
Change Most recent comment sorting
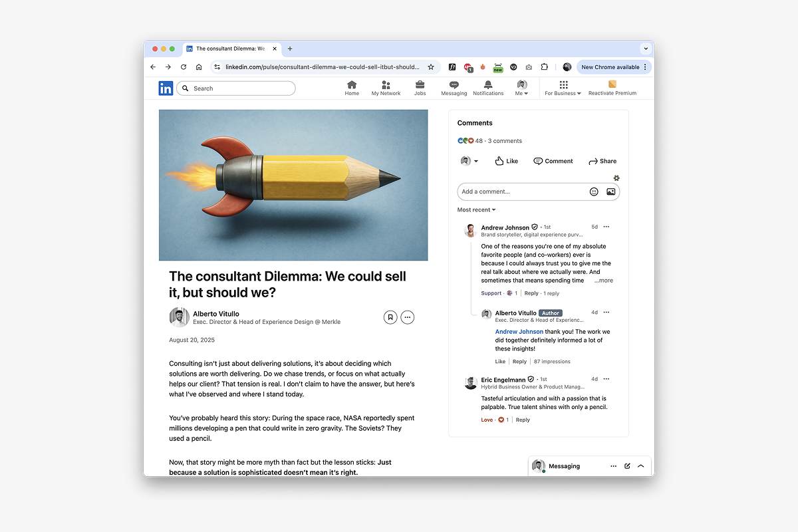(476, 210)
